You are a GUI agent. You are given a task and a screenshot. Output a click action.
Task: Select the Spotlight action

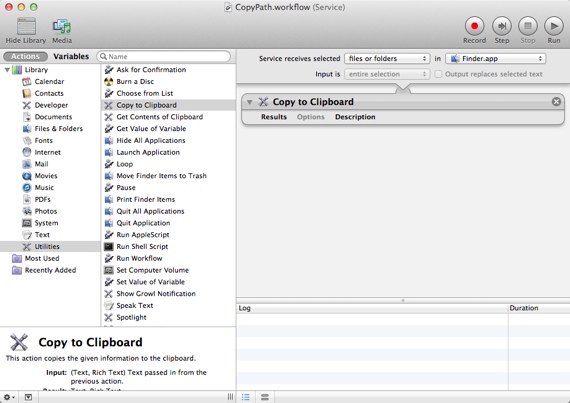(x=131, y=317)
